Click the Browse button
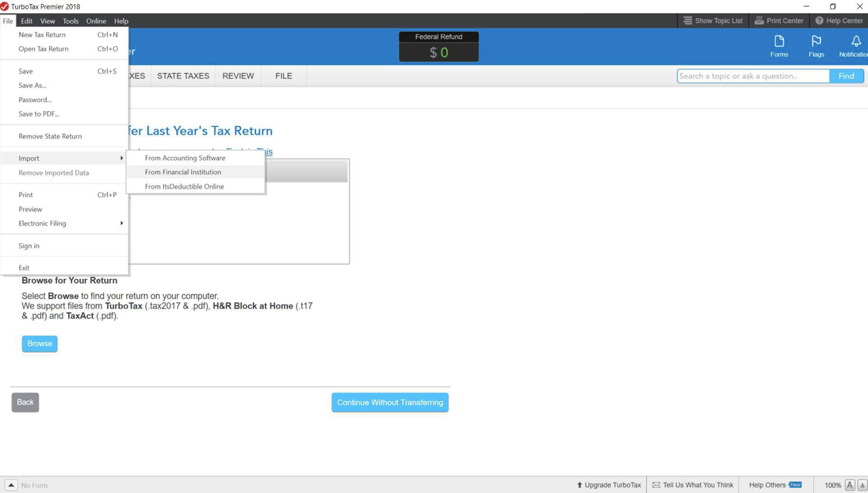 [x=40, y=344]
